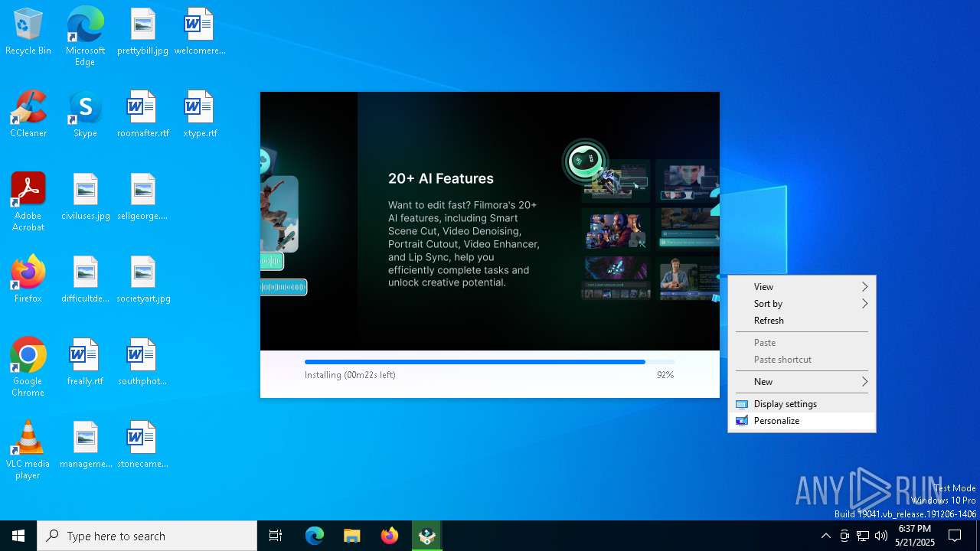
Task: Expand the View submenu
Action: point(802,287)
